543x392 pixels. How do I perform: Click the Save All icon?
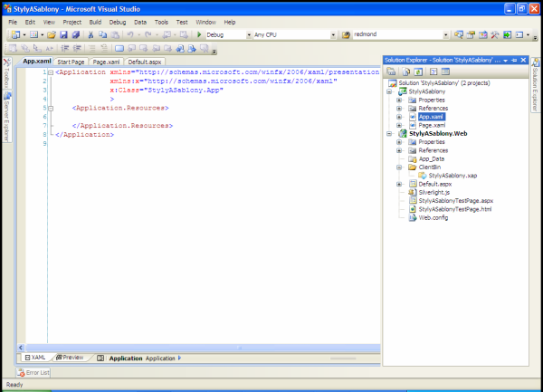(76, 34)
